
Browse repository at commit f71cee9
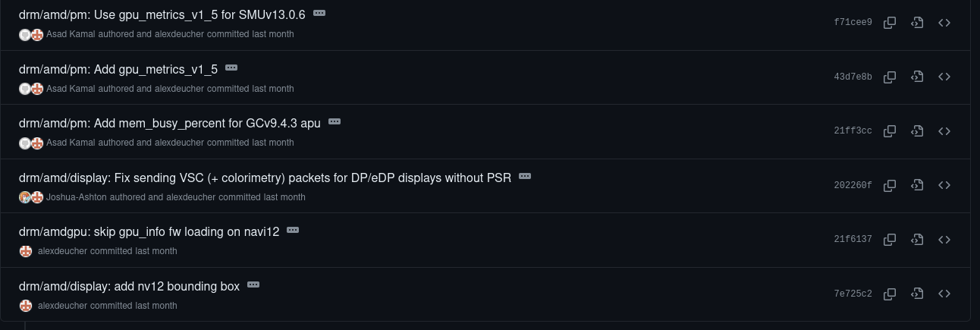tap(944, 23)
